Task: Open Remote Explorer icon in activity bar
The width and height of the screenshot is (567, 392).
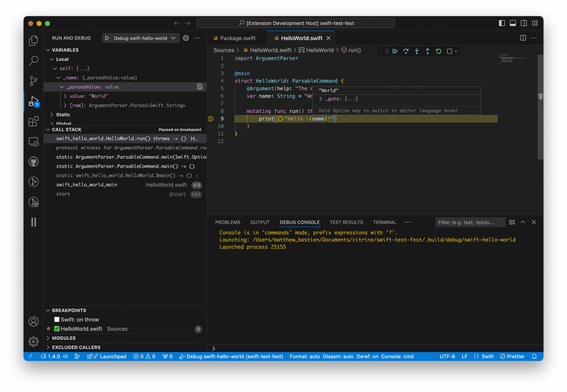Action: click(x=33, y=142)
